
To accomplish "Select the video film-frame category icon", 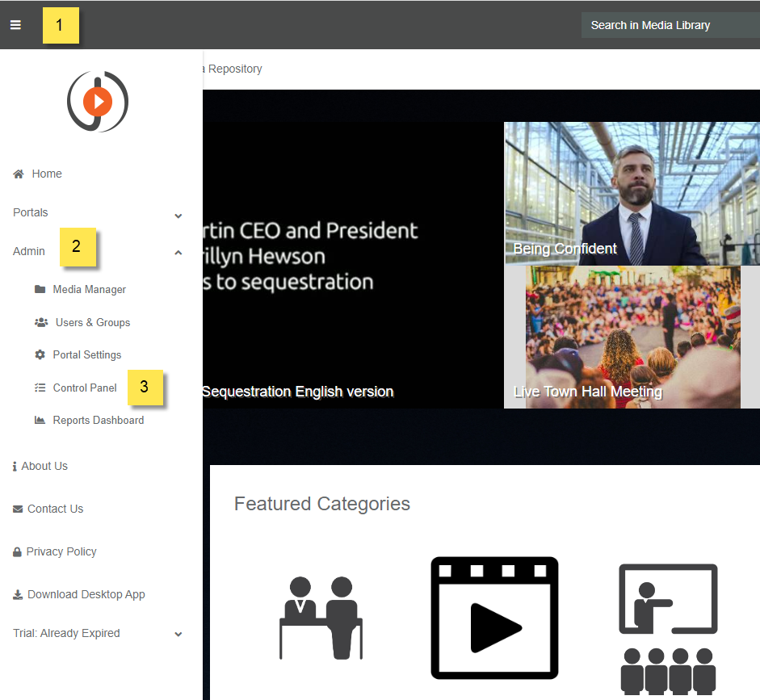I will [x=494, y=618].
